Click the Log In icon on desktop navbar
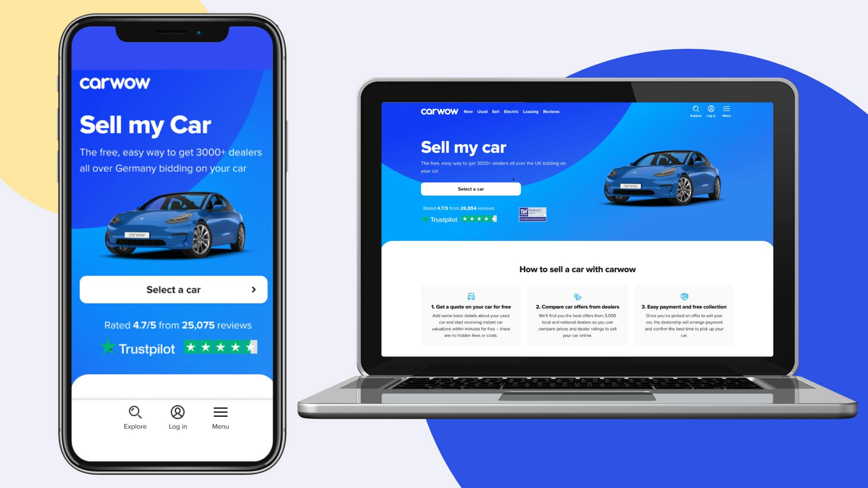Screen dimensions: 868x488 coord(711,109)
